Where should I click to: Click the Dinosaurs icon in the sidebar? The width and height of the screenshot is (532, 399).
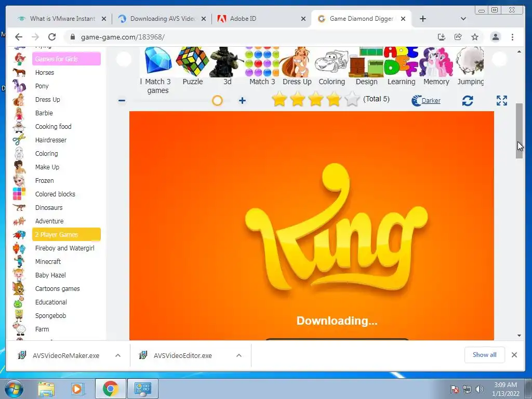[19, 207]
